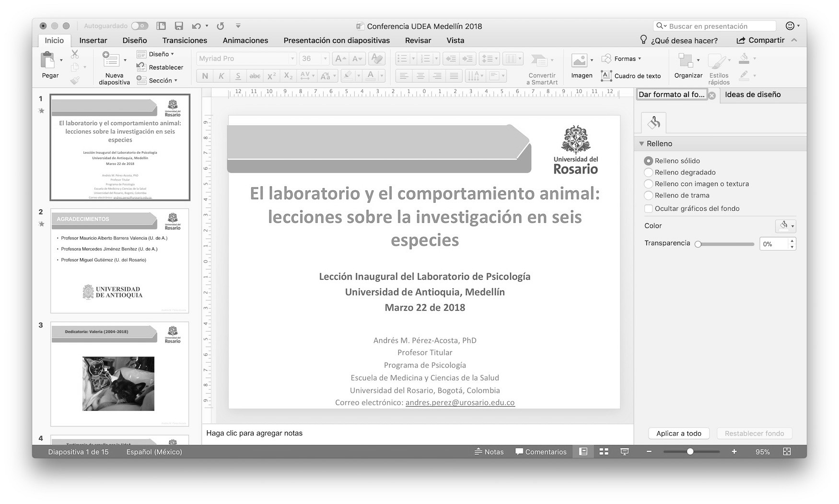Choose Relleno con imagen o textura
The width and height of the screenshot is (839, 504).
coord(648,184)
